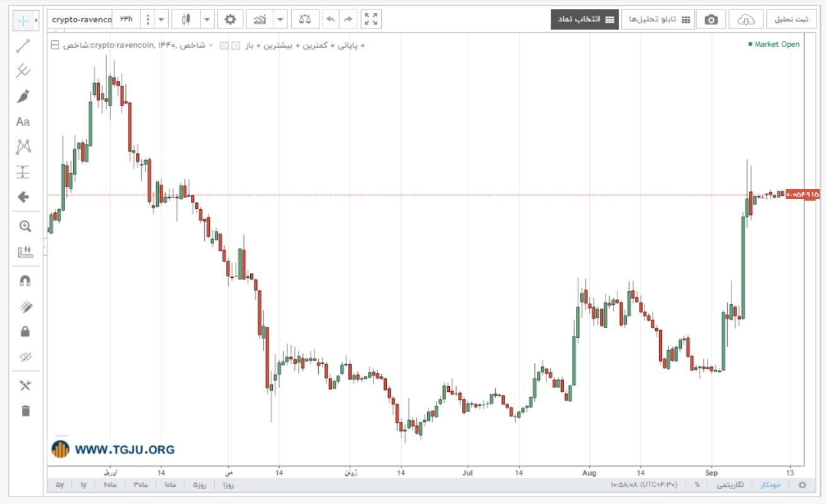This screenshot has width=826, height=504.
Task: Pick the brush drawing tool
Action: pos(23,96)
